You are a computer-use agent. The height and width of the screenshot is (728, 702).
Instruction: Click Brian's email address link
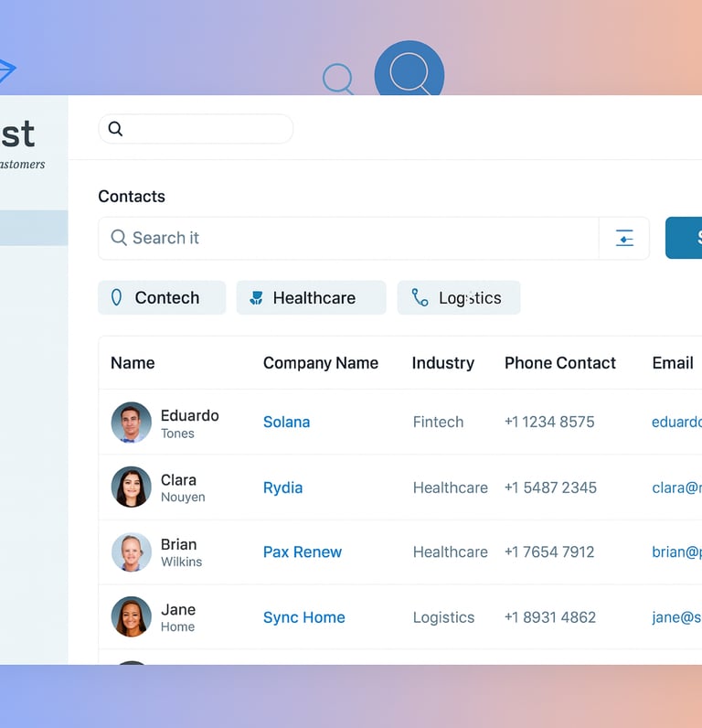[x=676, y=552]
